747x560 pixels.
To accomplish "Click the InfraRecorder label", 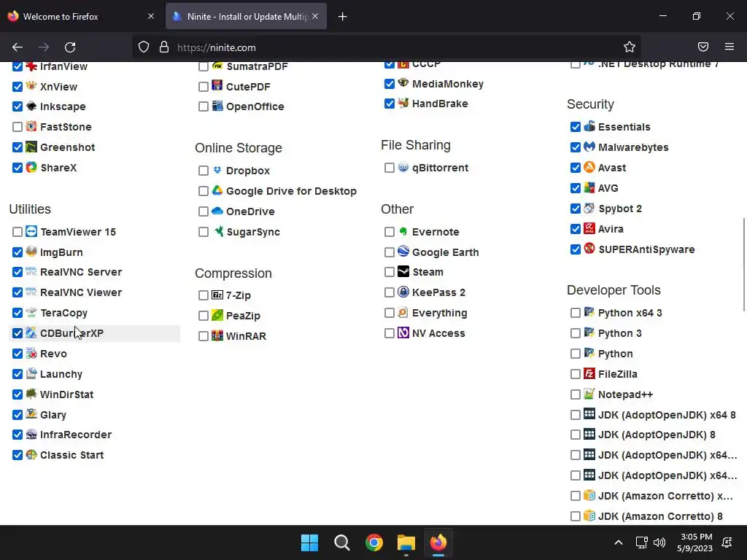I will click(76, 435).
